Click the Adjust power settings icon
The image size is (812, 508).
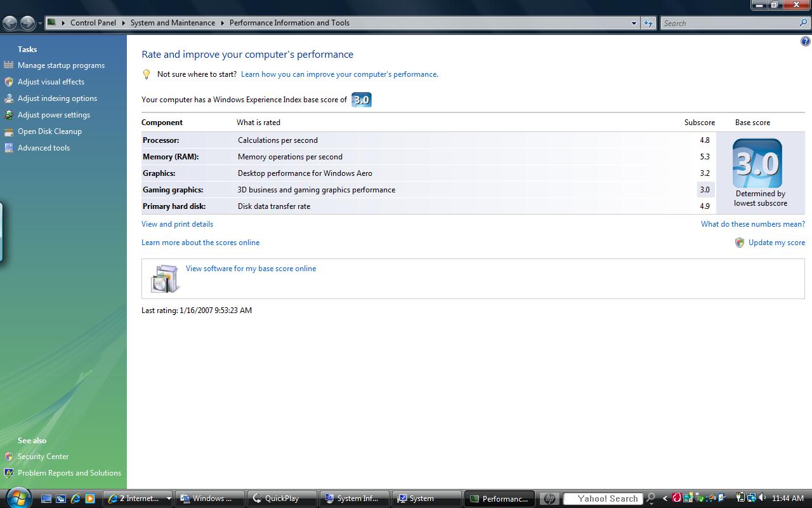point(8,115)
